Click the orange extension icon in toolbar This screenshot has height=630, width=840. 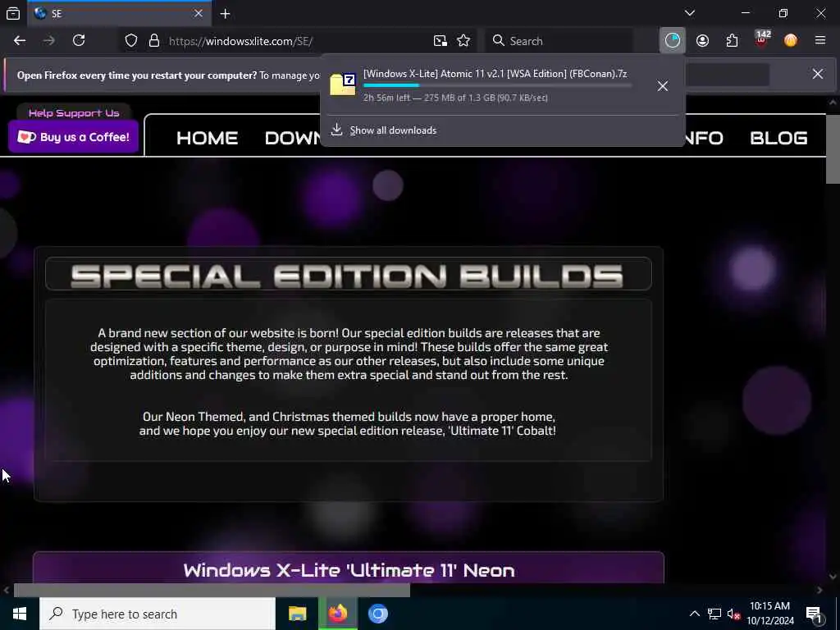point(791,41)
